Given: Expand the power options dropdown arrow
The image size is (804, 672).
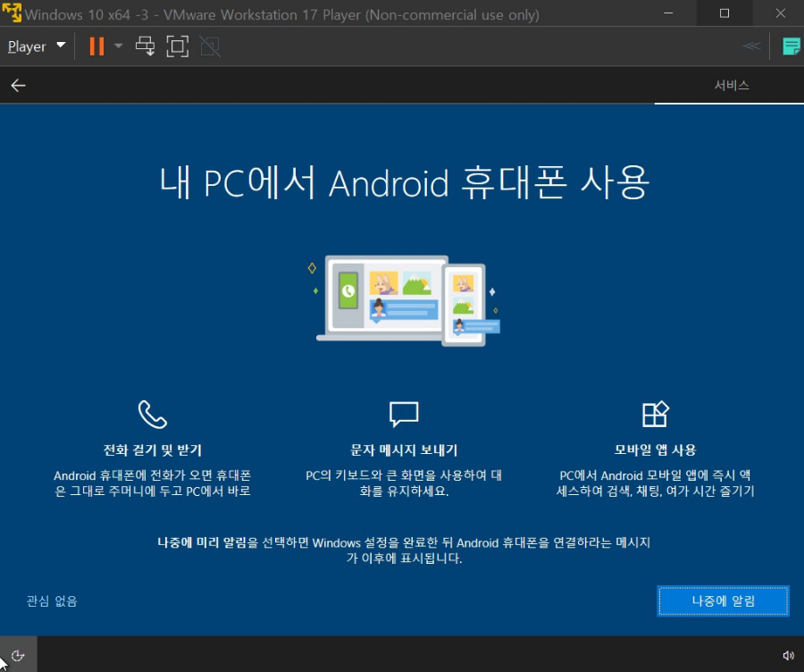Looking at the screenshot, I should point(119,46).
